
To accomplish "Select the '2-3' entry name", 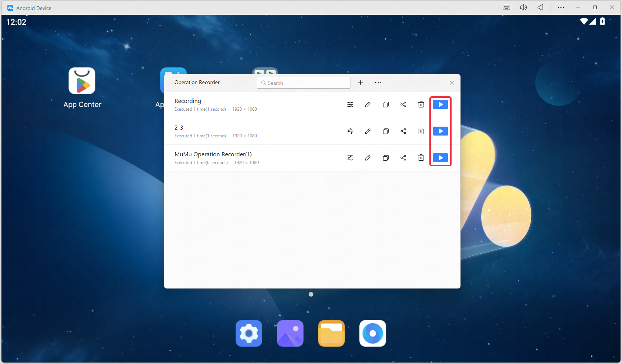I will pyautogui.click(x=179, y=127).
